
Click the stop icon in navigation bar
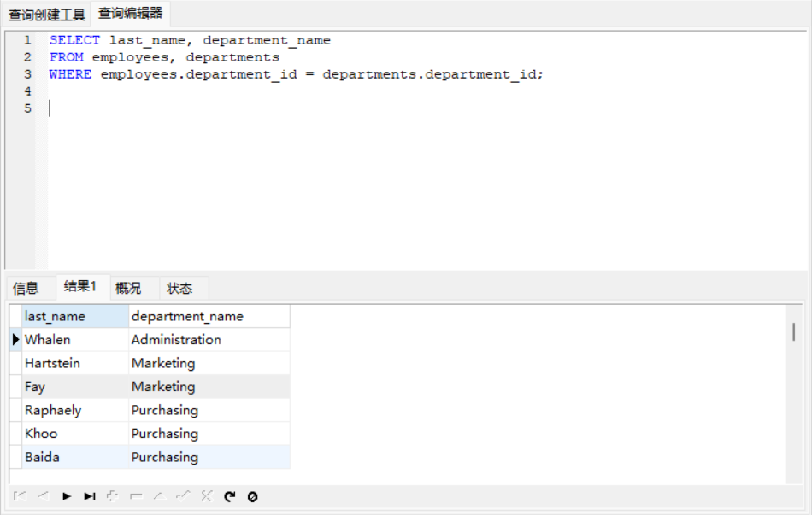point(252,496)
